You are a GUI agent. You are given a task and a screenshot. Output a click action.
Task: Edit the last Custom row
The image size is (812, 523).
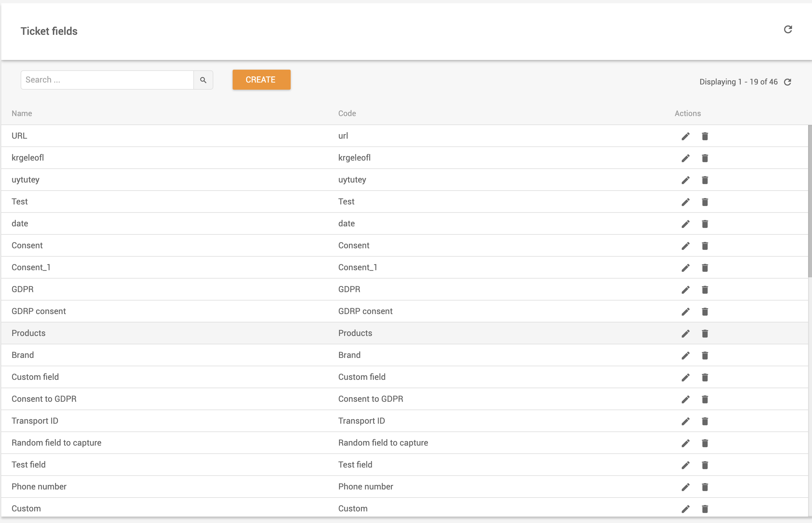pyautogui.click(x=685, y=509)
